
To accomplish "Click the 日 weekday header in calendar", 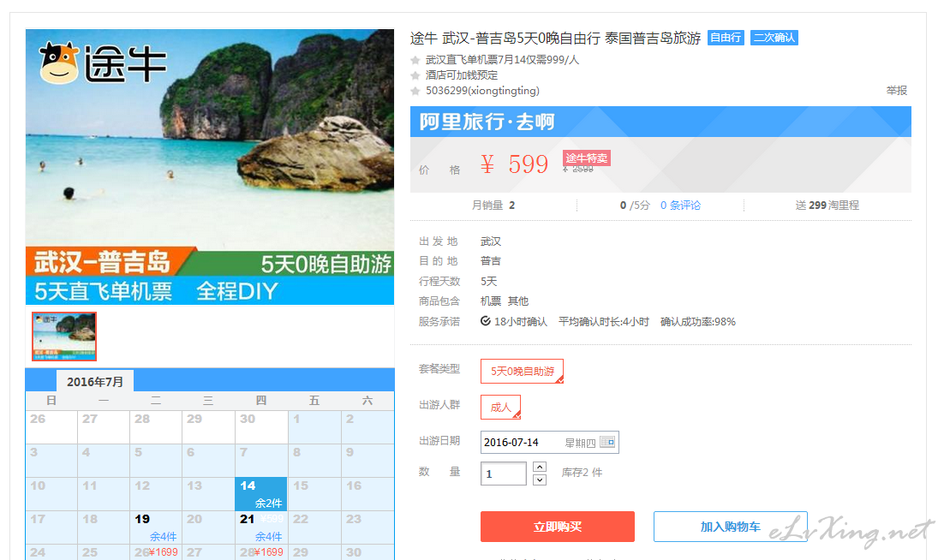I will [51, 401].
